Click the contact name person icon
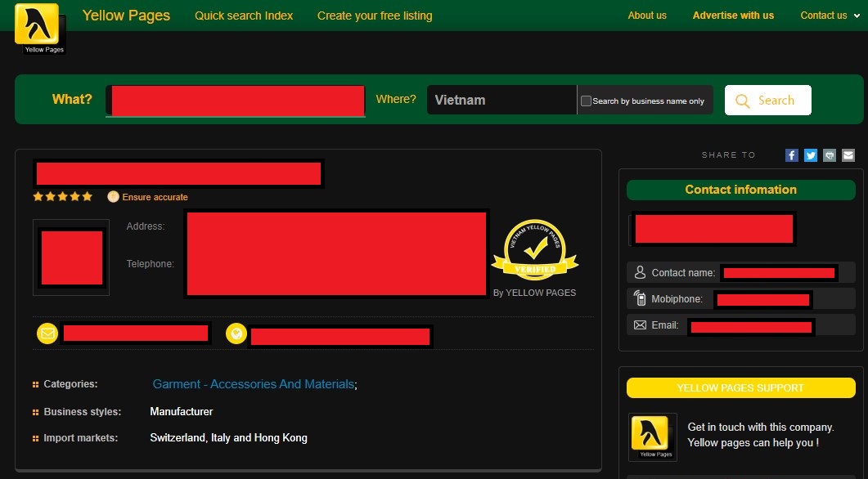This screenshot has height=479, width=868. (x=640, y=272)
